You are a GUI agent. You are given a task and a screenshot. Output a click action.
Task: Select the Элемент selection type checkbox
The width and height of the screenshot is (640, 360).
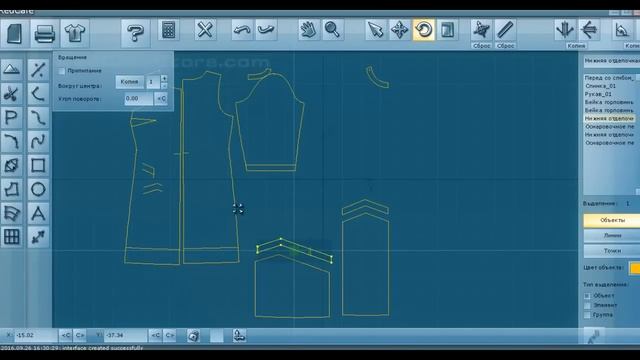[587, 305]
